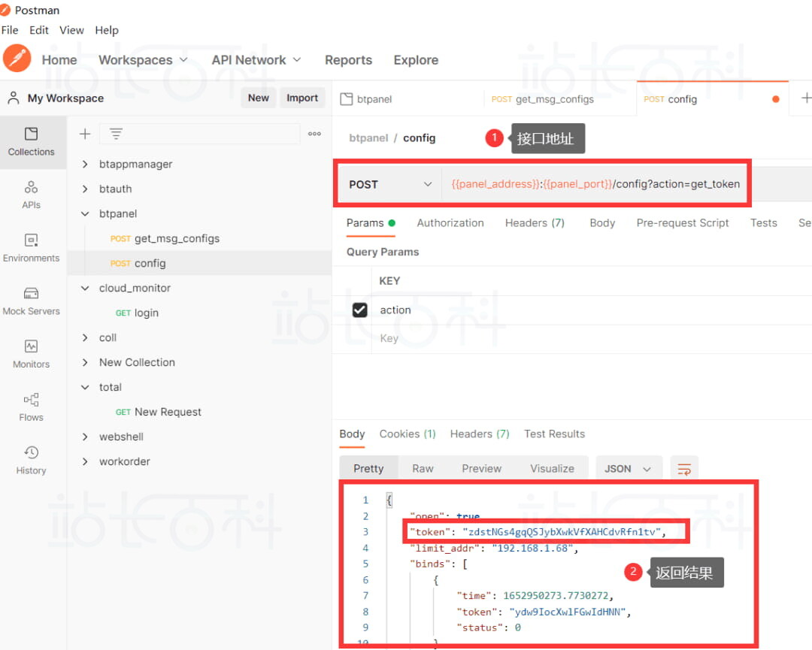Image resolution: width=812 pixels, height=650 pixels.
Task: Click the filter icon in collections search
Action: (116, 134)
